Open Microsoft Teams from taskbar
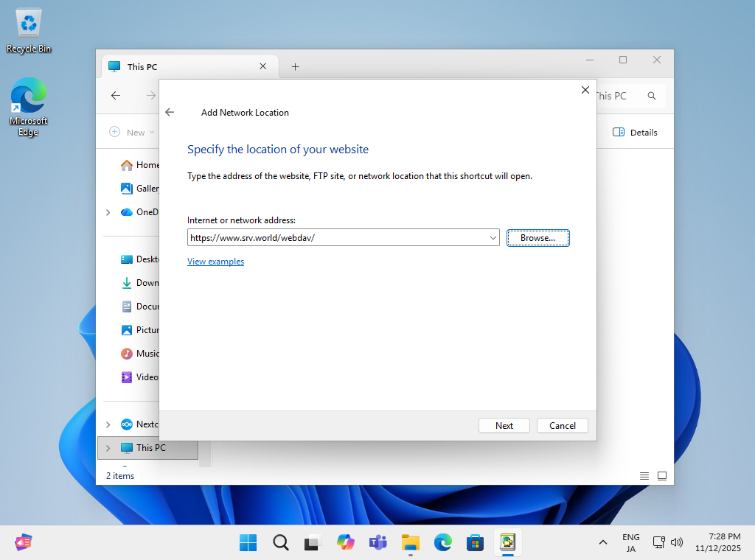This screenshot has width=755, height=560. point(378,543)
